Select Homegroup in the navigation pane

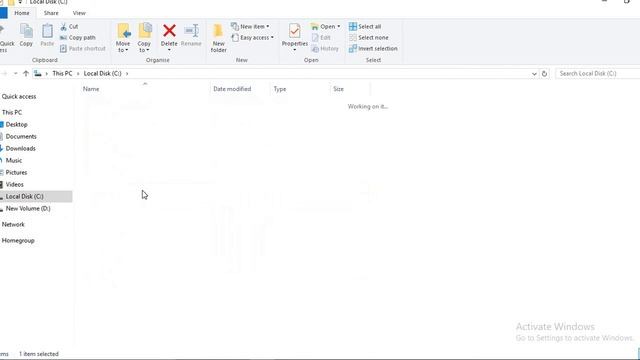18,241
